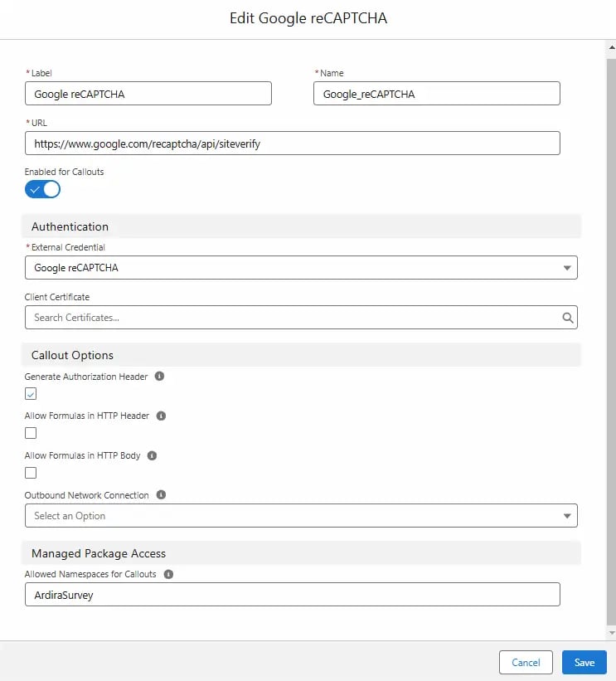Uncheck Generate Authorization Header checkbox
616x681 pixels.
coord(31,393)
